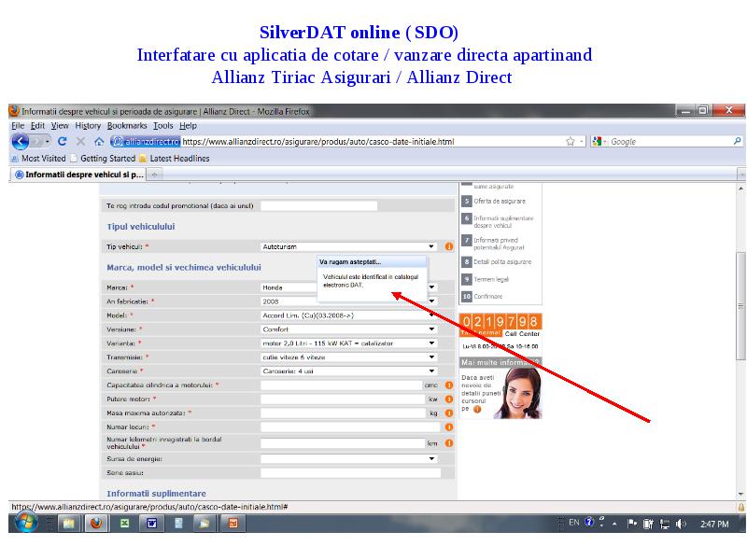Open Word from the taskbar
Image resolution: width=747 pixels, height=560 pixels.
151,524
